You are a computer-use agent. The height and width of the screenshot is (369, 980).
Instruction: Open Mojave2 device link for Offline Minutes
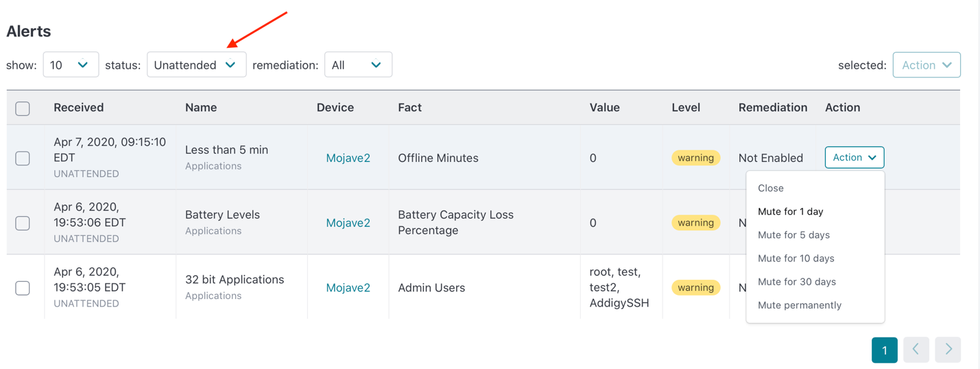click(x=348, y=158)
